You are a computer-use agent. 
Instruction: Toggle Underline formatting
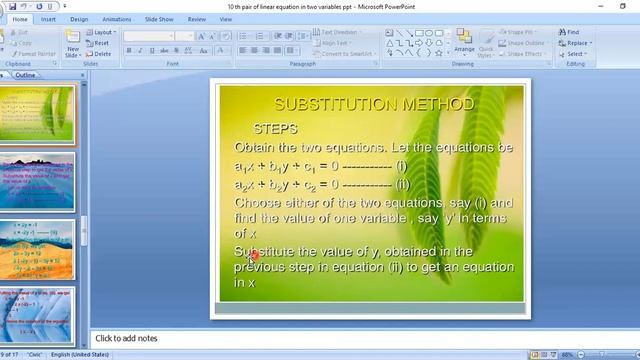(152, 51)
